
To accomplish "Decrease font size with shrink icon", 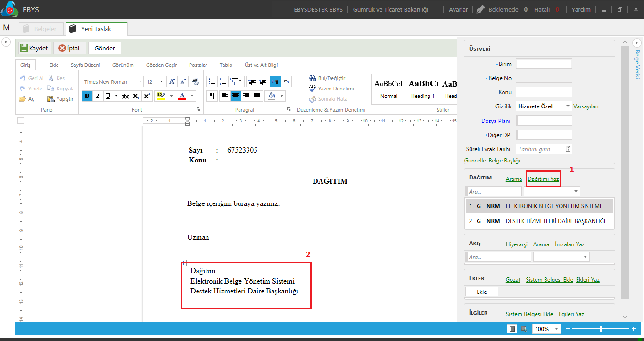I will tap(184, 81).
